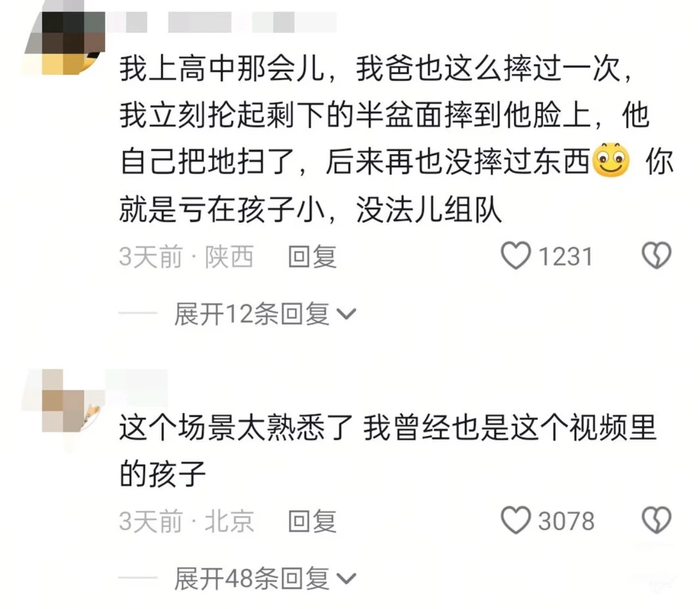Select the comment text starting 我上高中那会儿
This screenshot has width=700, height=609.
point(397,139)
